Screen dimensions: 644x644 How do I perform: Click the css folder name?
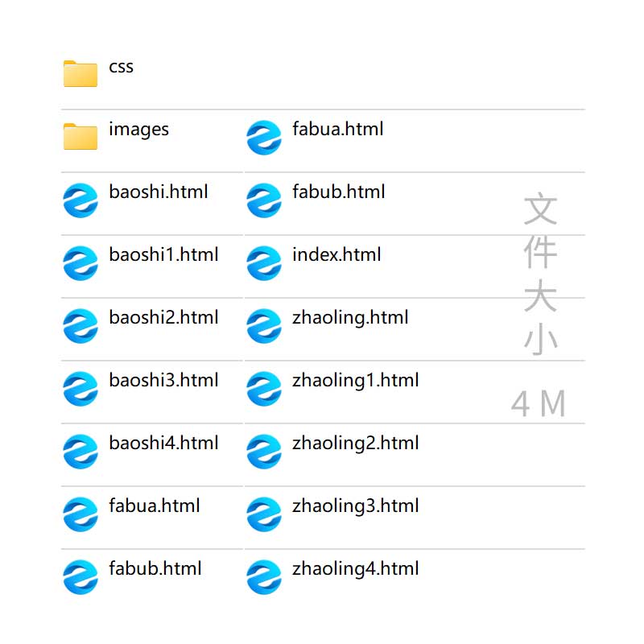[122, 67]
